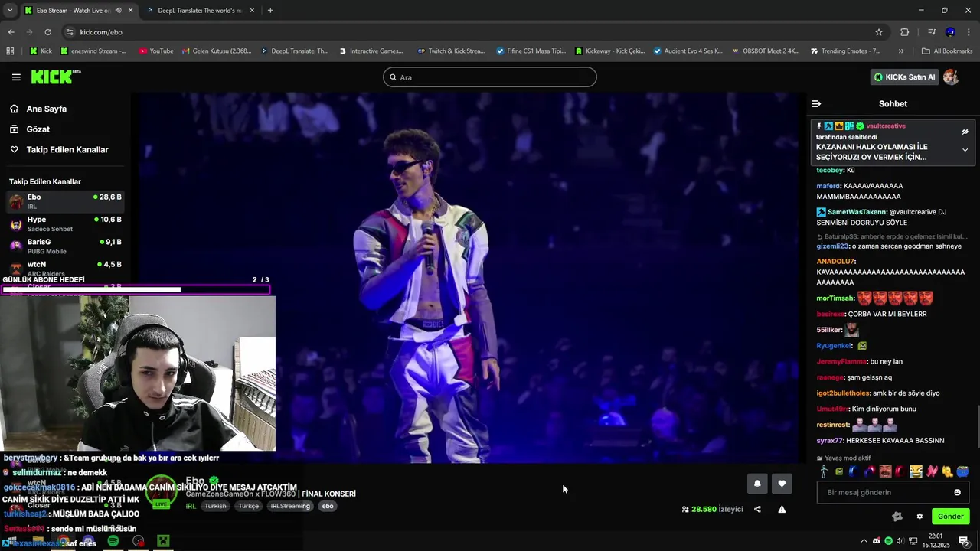Expand the pinned message chevron

(x=965, y=150)
